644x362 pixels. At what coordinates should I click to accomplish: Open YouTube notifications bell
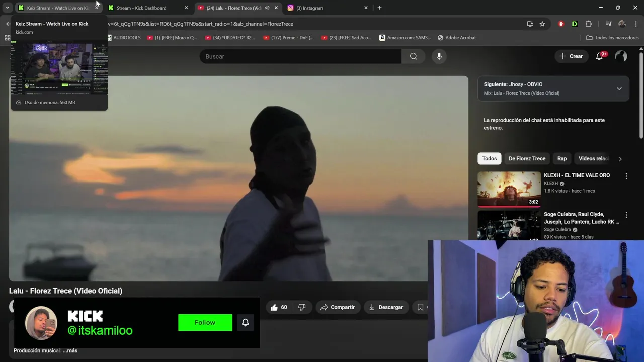(599, 56)
